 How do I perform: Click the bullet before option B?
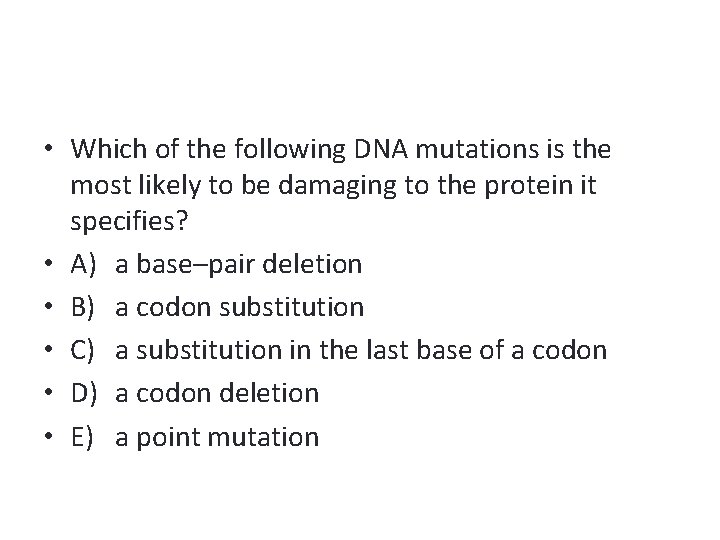(49, 308)
